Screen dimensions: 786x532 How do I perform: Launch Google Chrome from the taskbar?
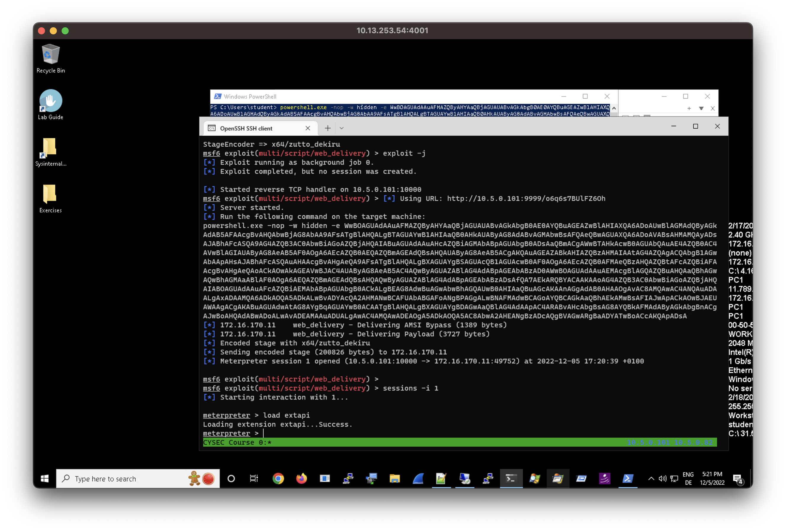click(x=278, y=479)
